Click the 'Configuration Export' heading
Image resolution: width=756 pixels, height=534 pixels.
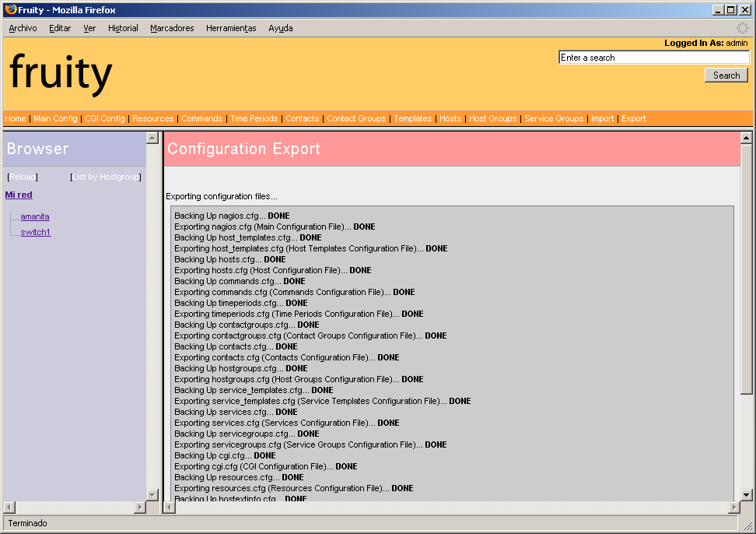243,149
